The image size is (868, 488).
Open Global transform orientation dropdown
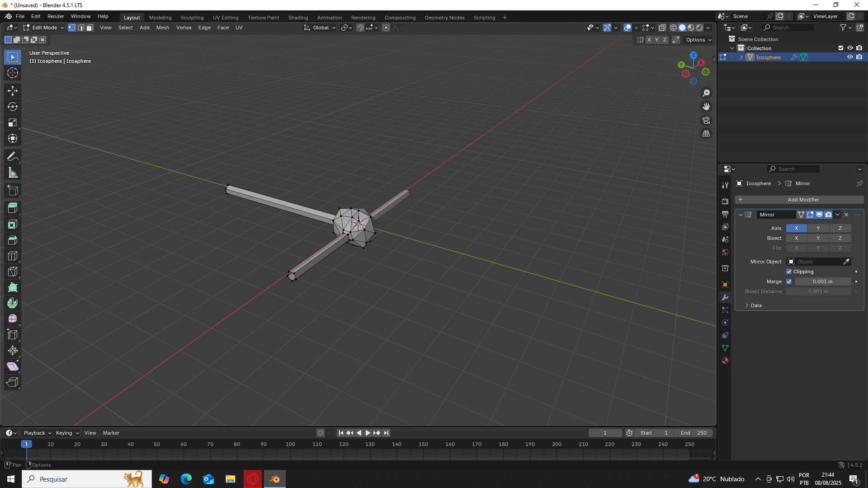coord(320,28)
